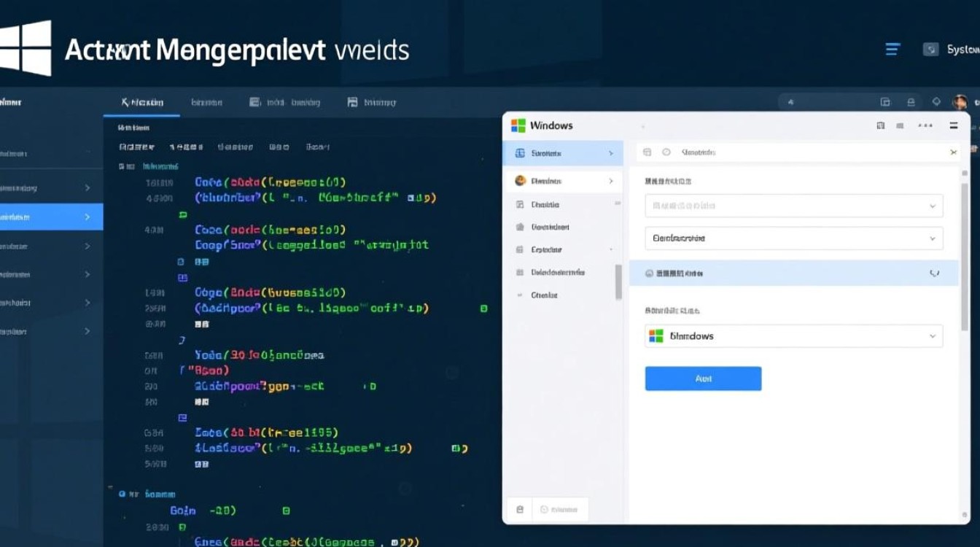
Task: Click the large Windows logo in the header
Action: [26, 48]
